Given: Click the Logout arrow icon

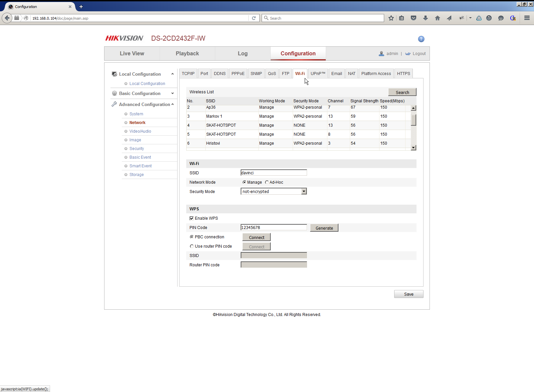Looking at the screenshot, I should 408,54.
